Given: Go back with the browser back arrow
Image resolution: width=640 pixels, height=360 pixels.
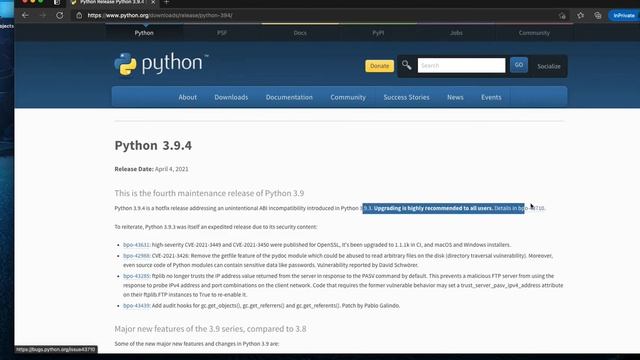Looking at the screenshot, I should [25, 15].
